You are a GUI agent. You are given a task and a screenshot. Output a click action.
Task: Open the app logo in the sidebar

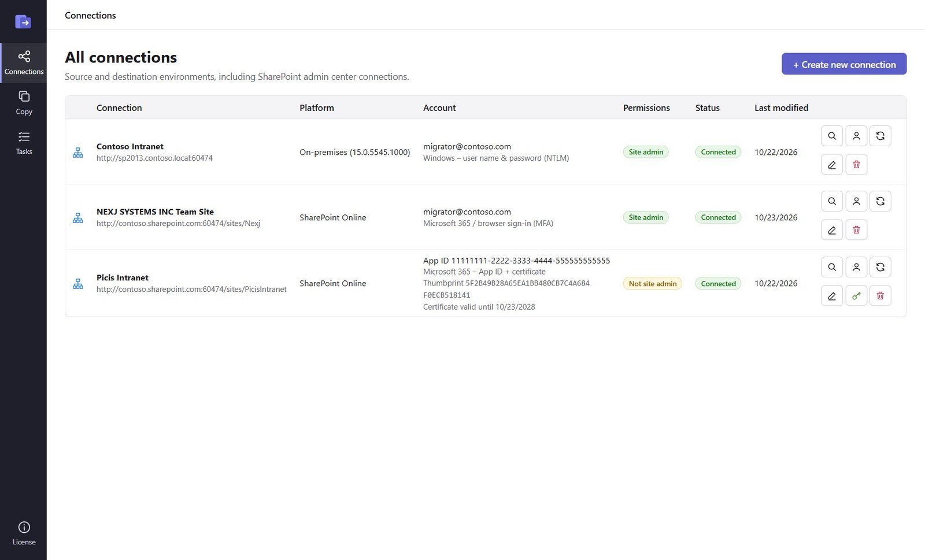pos(23,22)
